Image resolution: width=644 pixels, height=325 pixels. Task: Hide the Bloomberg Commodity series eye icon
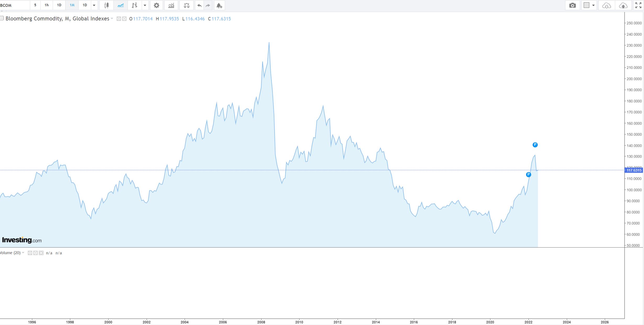tap(119, 19)
